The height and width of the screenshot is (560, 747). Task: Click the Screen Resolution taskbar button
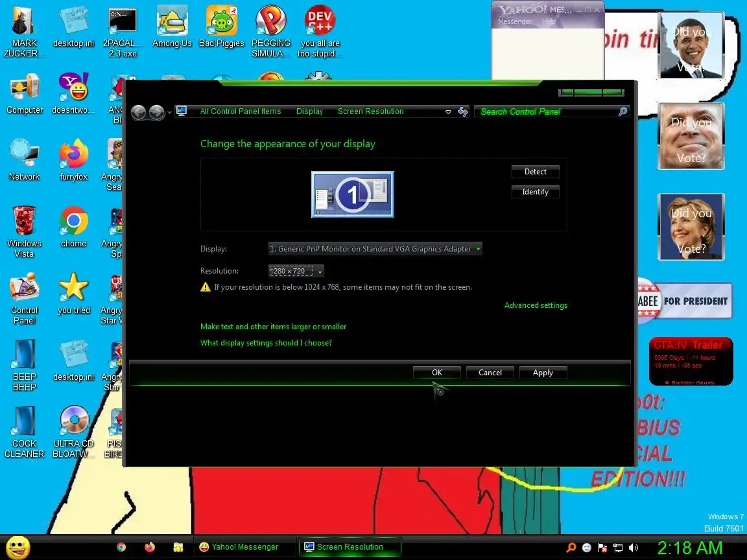coord(350,547)
